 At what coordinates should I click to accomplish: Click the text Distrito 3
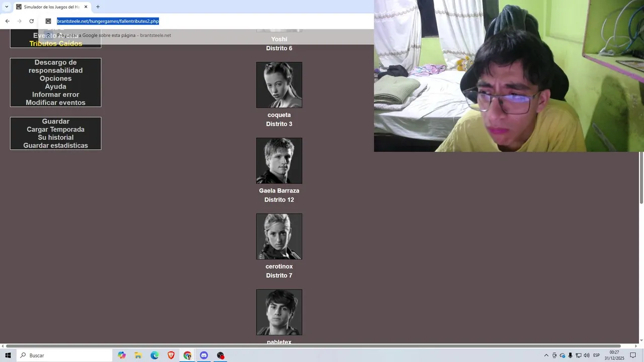pos(279,124)
